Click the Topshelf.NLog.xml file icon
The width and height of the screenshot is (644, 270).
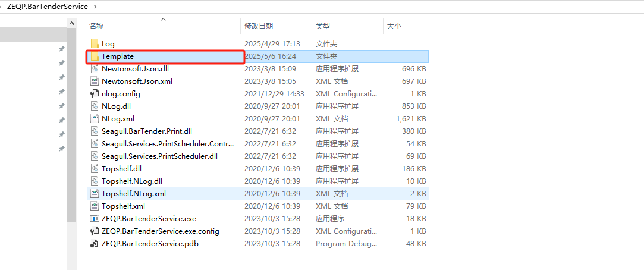click(94, 194)
